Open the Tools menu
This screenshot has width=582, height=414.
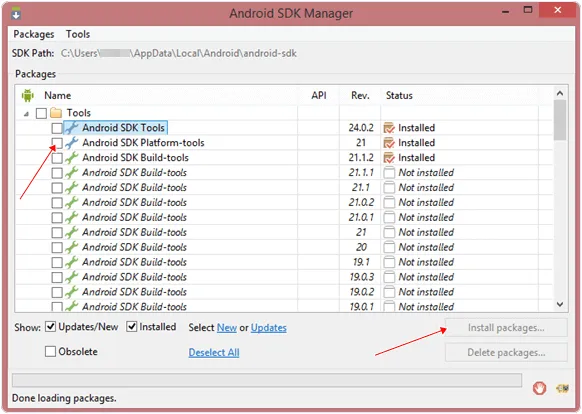point(78,34)
